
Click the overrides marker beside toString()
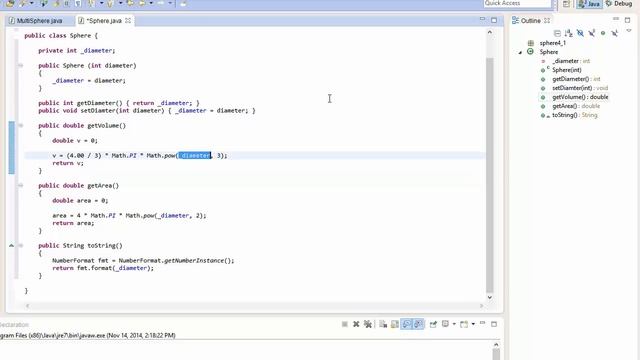coord(11,246)
